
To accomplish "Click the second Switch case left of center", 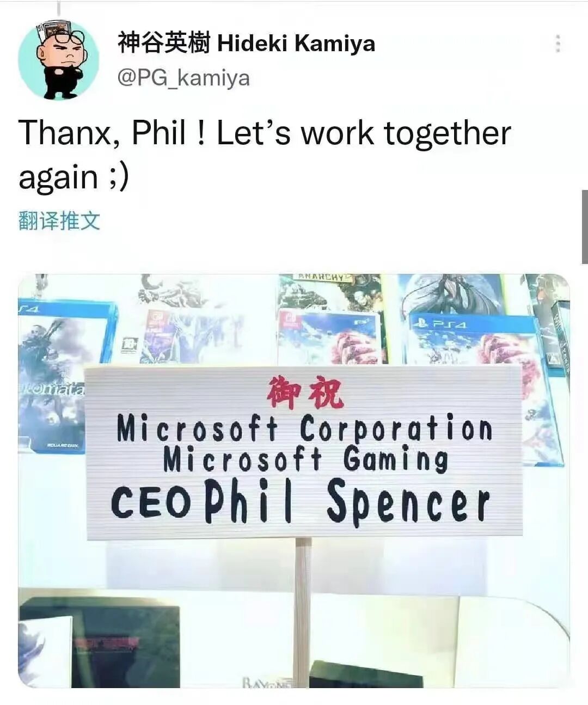I will [x=192, y=338].
